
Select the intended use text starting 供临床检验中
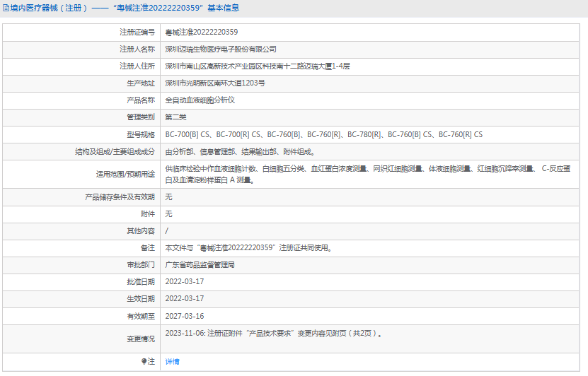(x=368, y=174)
